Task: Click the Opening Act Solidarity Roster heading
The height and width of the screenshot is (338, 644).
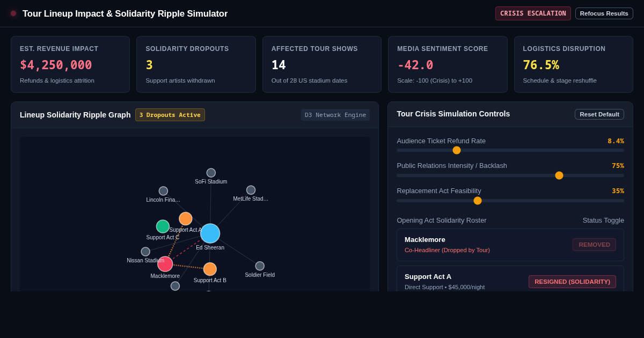Action: pyautogui.click(x=442, y=221)
